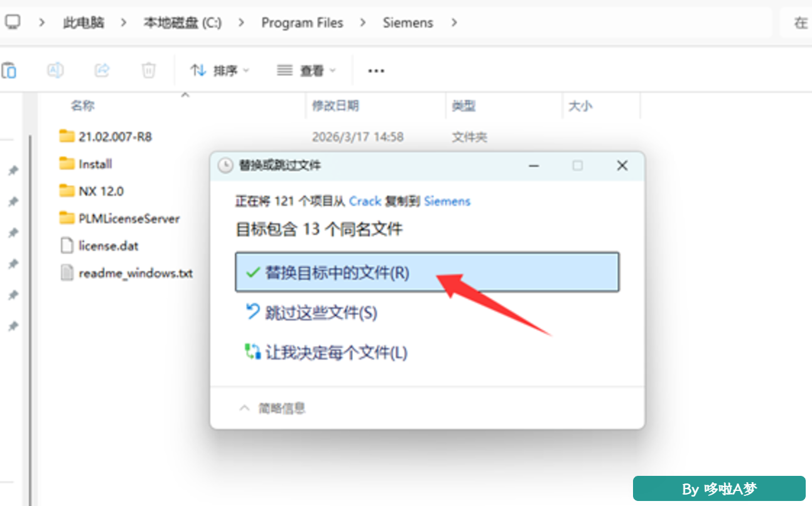This screenshot has height=506, width=812.
Task: Click the PC icon in the address bar
Action: 13,23
